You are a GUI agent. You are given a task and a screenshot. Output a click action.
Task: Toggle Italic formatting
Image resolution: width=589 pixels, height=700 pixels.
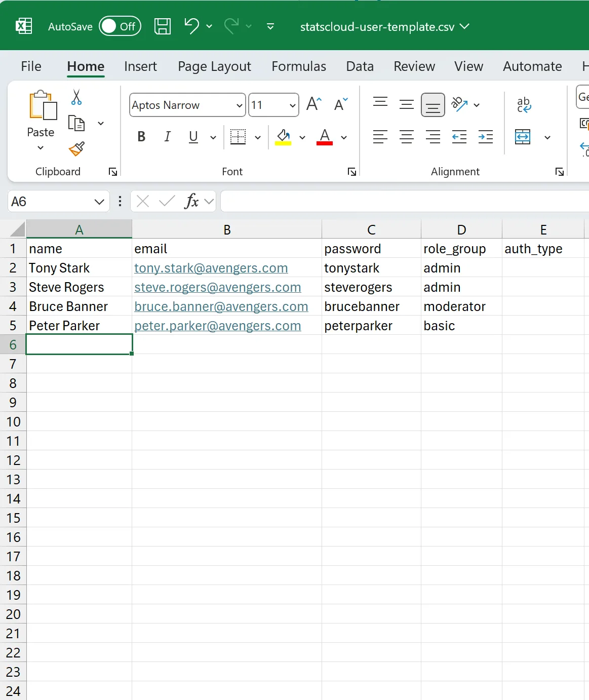point(167,137)
